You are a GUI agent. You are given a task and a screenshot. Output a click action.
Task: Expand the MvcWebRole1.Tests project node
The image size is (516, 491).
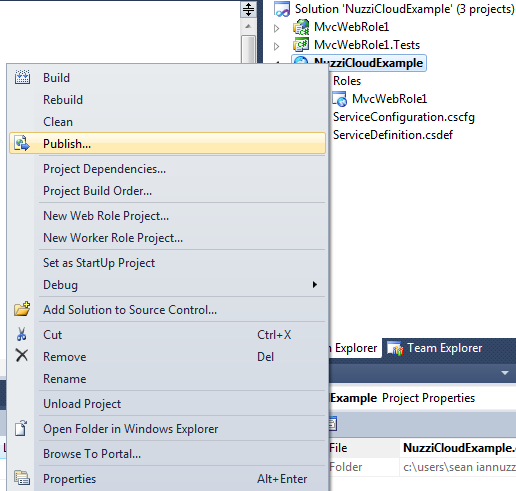click(x=276, y=46)
